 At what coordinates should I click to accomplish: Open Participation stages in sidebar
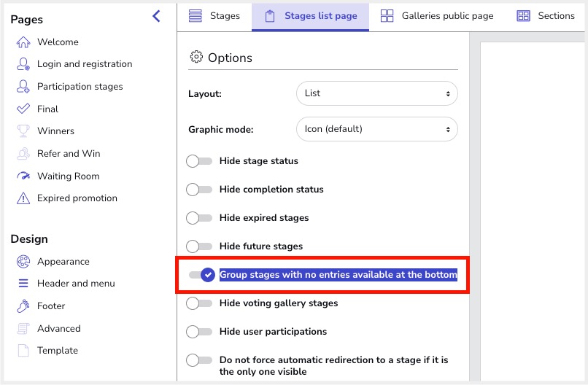80,87
